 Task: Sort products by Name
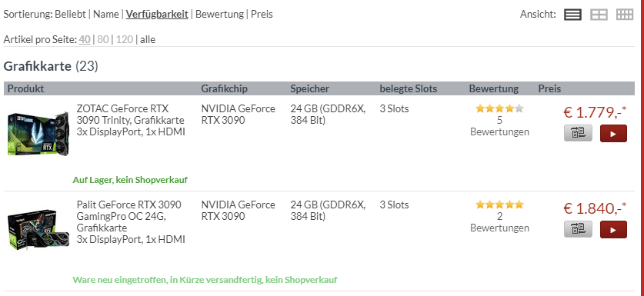pyautogui.click(x=106, y=15)
